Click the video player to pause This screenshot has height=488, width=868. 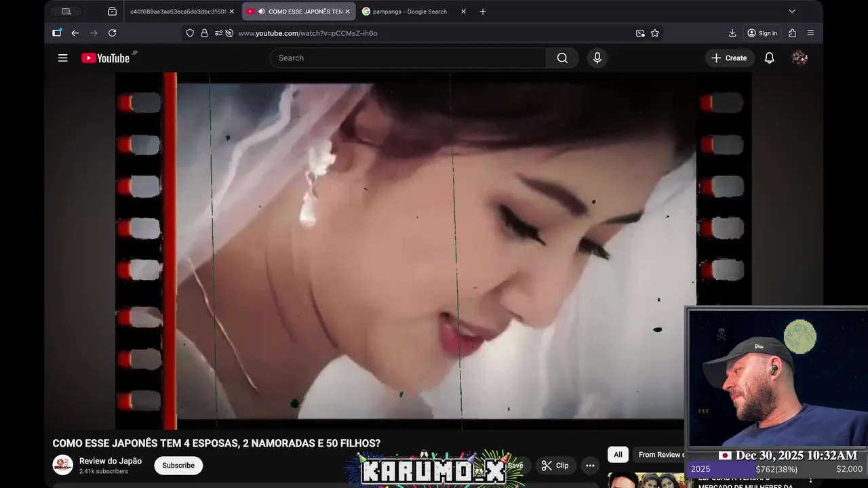433,251
